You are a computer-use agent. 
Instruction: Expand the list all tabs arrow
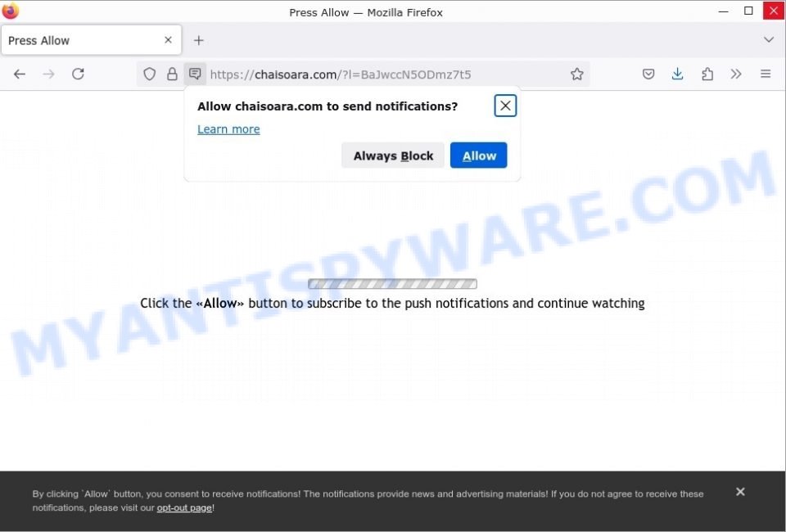[769, 39]
